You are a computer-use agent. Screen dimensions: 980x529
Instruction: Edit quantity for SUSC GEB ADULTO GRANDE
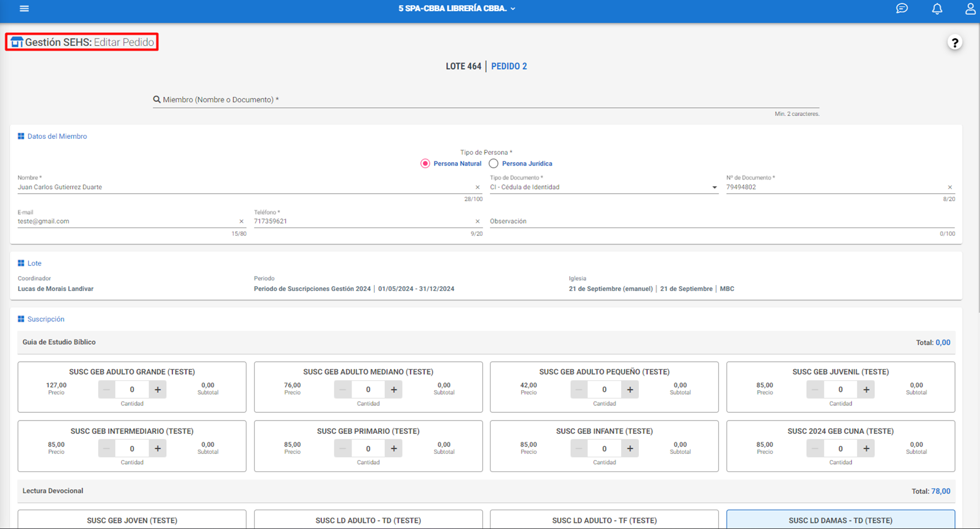132,390
